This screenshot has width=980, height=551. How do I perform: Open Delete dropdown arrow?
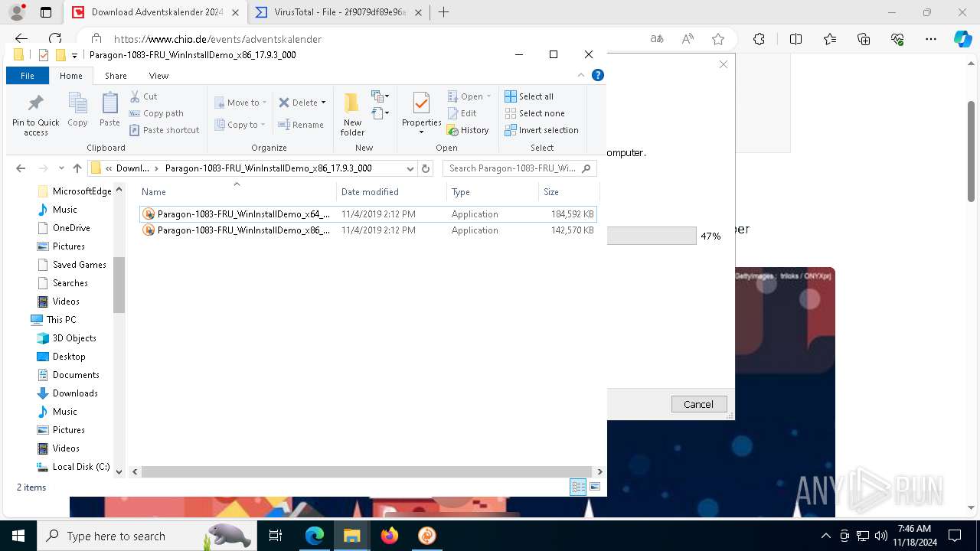pos(323,103)
